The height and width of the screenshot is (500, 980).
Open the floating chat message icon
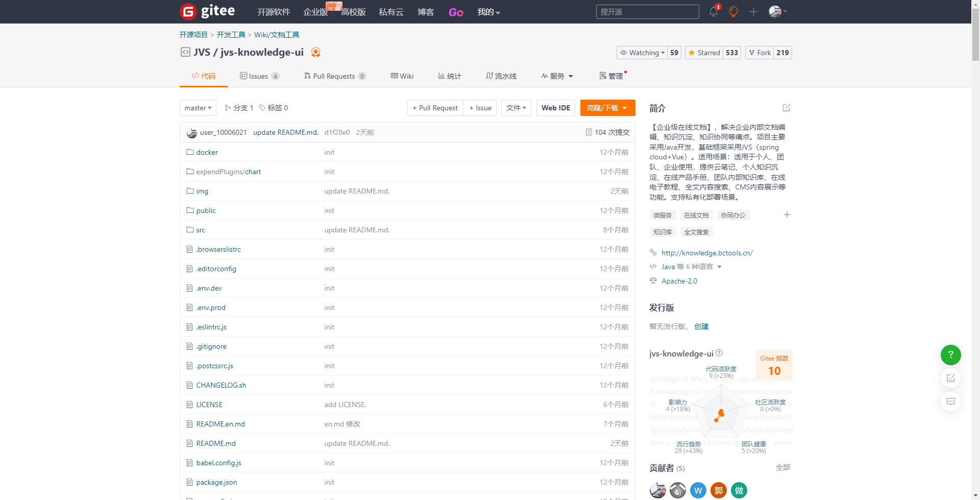click(x=950, y=401)
